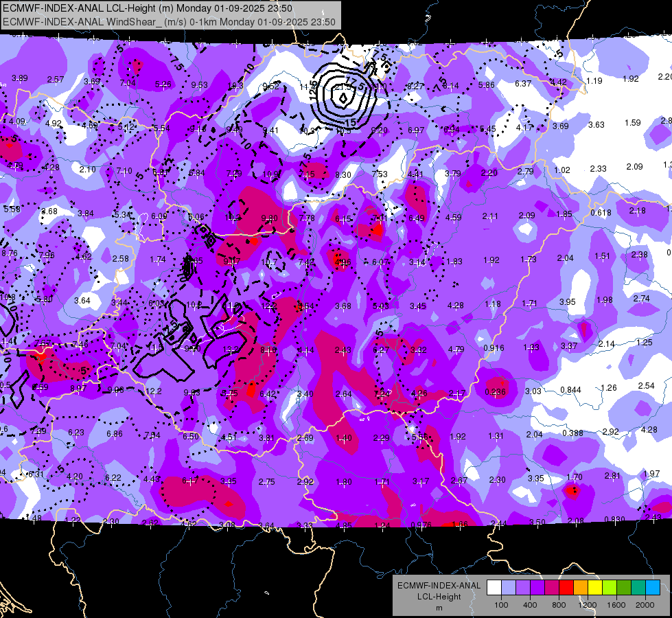Screen dimensions: 672x618
Task: Click the wind shear value 0.236
Action: tap(496, 391)
